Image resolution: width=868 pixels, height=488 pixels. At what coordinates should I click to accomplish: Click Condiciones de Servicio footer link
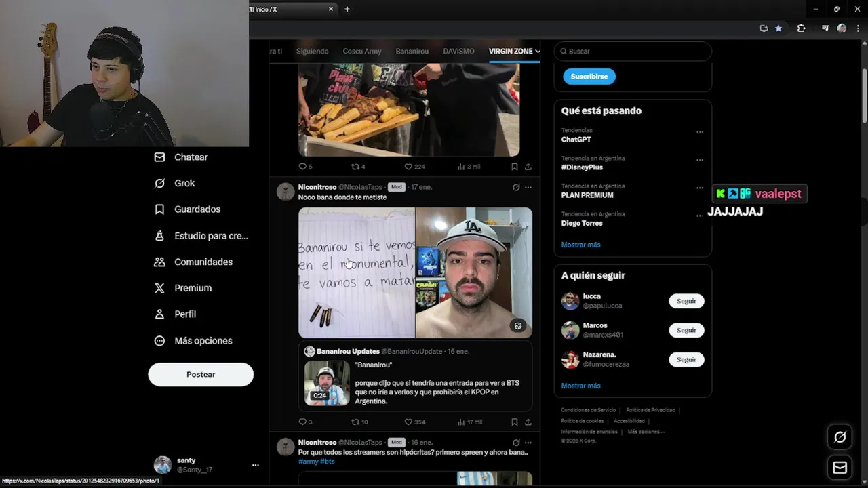[x=589, y=410]
